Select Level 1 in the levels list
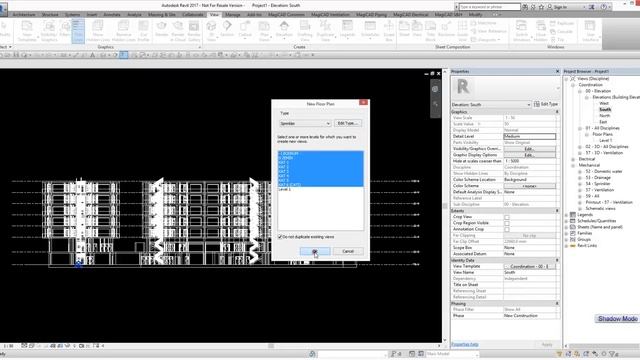This screenshot has width=640, height=360. pyautogui.click(x=284, y=189)
